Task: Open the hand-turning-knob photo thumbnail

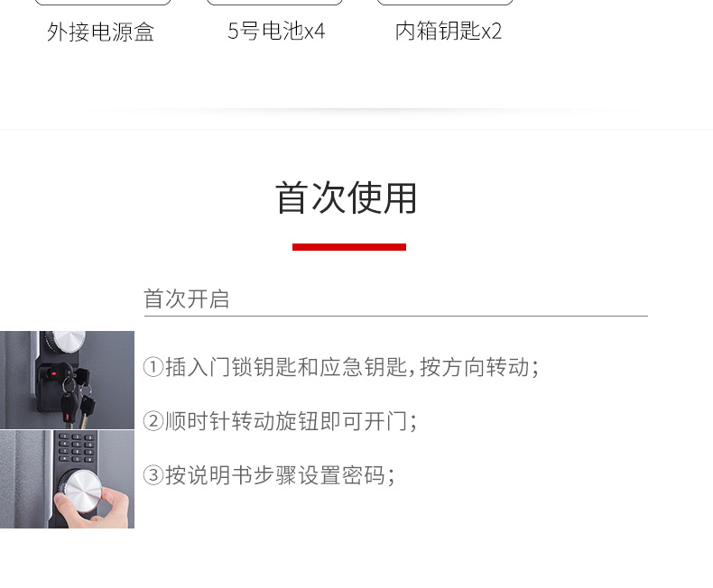Action: (x=67, y=480)
